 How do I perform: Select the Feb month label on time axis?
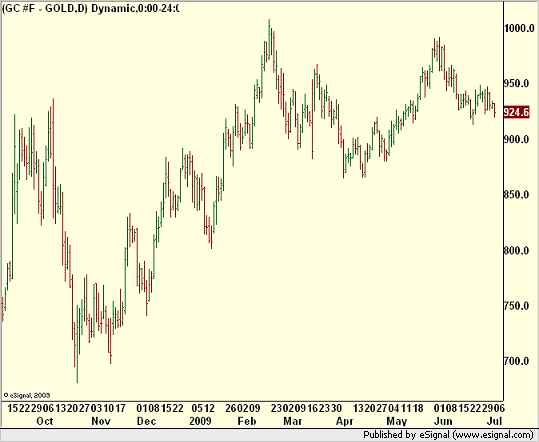pos(247,421)
